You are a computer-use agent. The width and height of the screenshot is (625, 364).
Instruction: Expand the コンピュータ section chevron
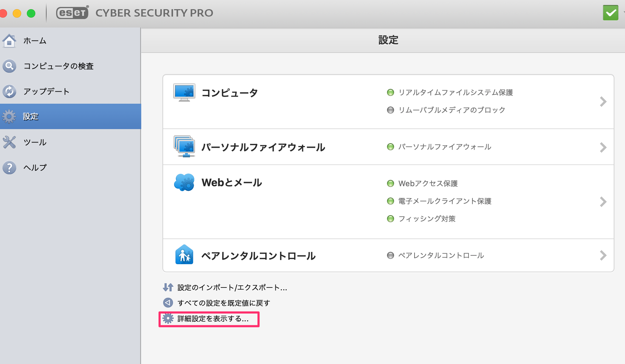click(603, 102)
